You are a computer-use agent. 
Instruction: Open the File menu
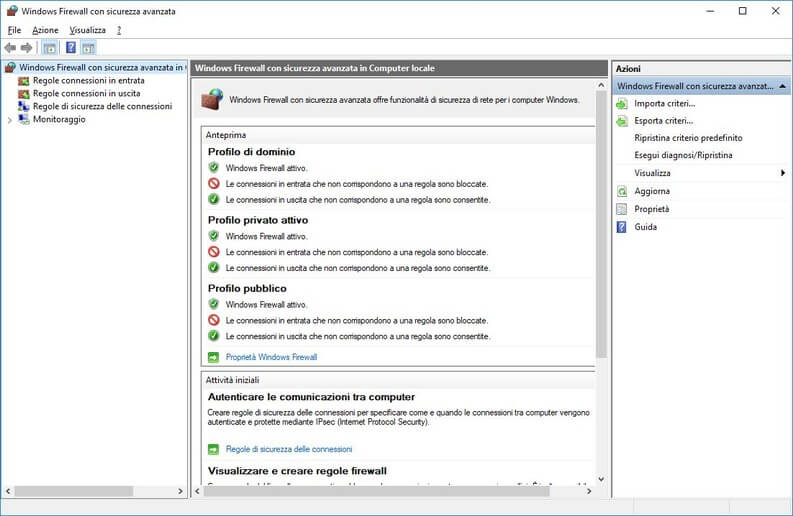pos(14,30)
